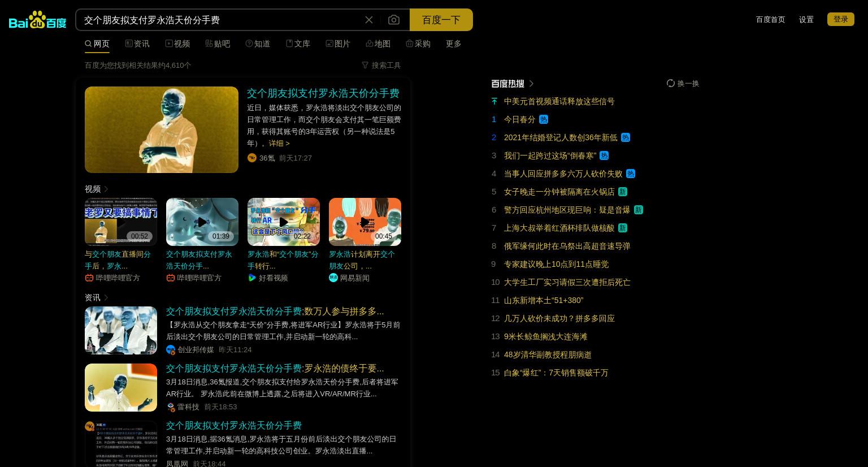Clear the search query with the X icon
The image size is (868, 467).
pos(369,20)
